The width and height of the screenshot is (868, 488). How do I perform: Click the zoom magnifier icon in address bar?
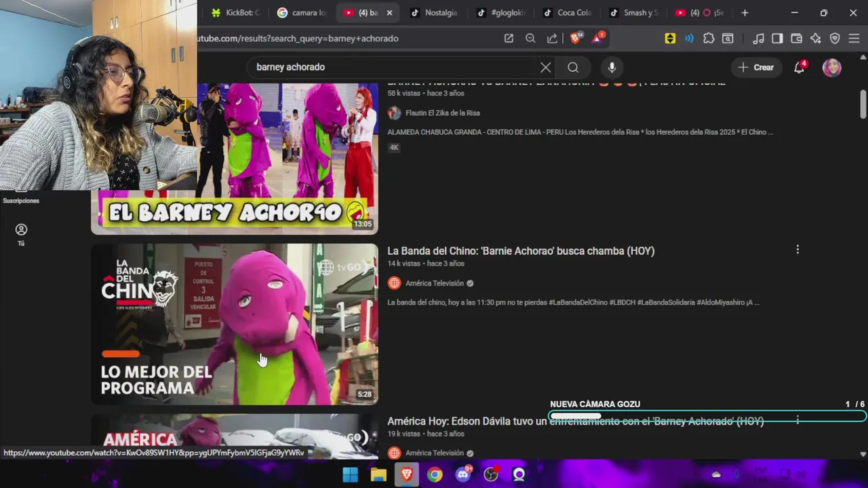point(530,39)
